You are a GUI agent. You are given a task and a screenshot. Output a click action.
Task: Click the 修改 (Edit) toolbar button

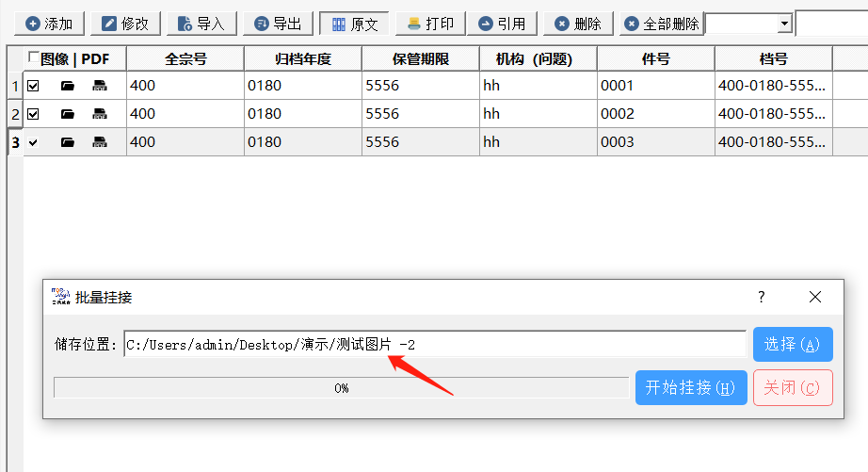pos(125,24)
